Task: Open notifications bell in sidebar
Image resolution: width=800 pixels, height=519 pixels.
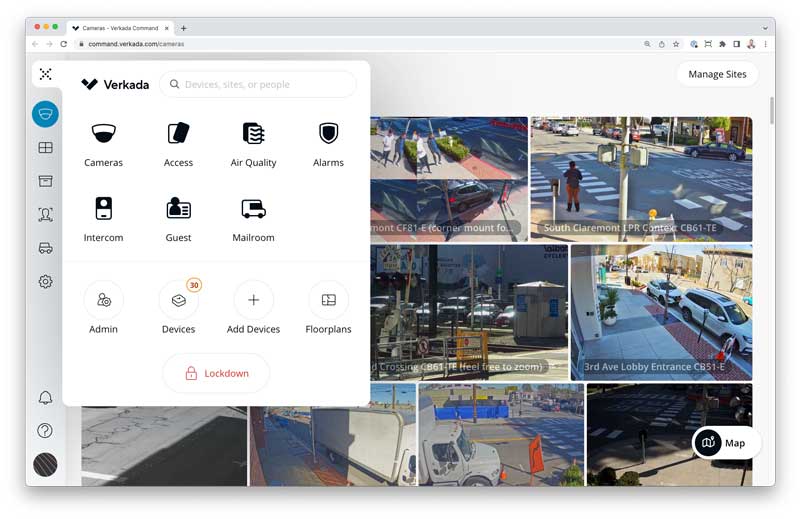Action: pos(45,398)
